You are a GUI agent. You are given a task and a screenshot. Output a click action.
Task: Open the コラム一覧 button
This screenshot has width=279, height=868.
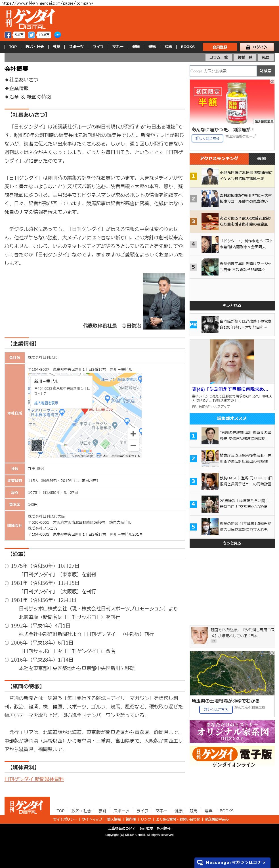click(219, 57)
